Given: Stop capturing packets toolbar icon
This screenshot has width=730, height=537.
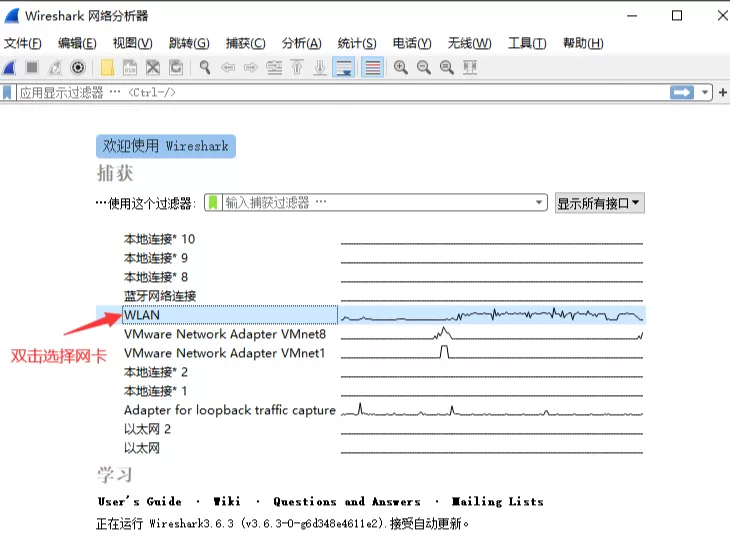Looking at the screenshot, I should pyautogui.click(x=32, y=68).
